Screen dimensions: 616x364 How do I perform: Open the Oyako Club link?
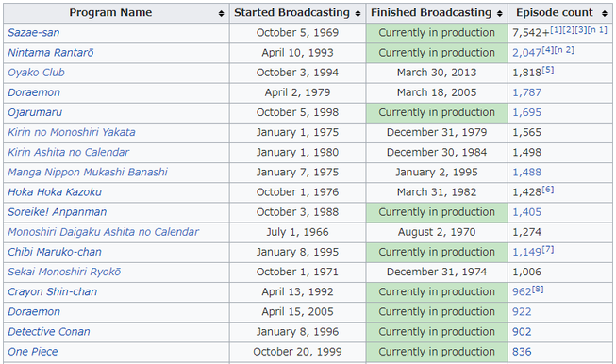tap(36, 73)
